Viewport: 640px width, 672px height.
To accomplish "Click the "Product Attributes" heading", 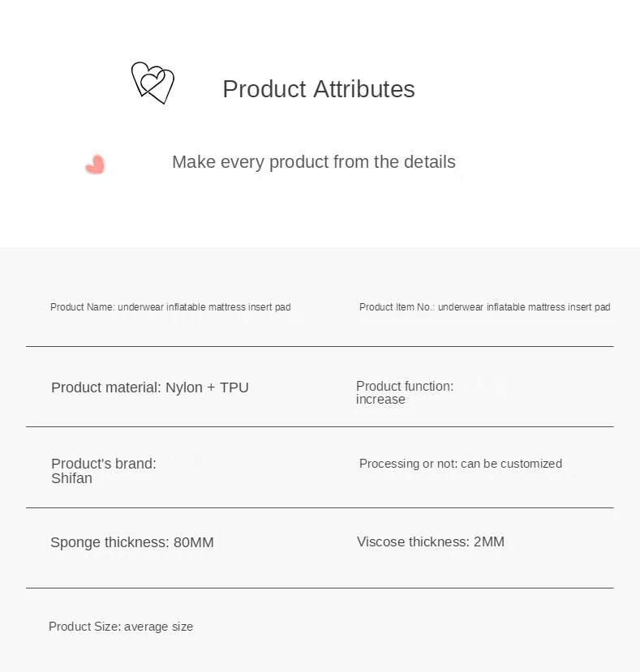I will (x=318, y=89).
